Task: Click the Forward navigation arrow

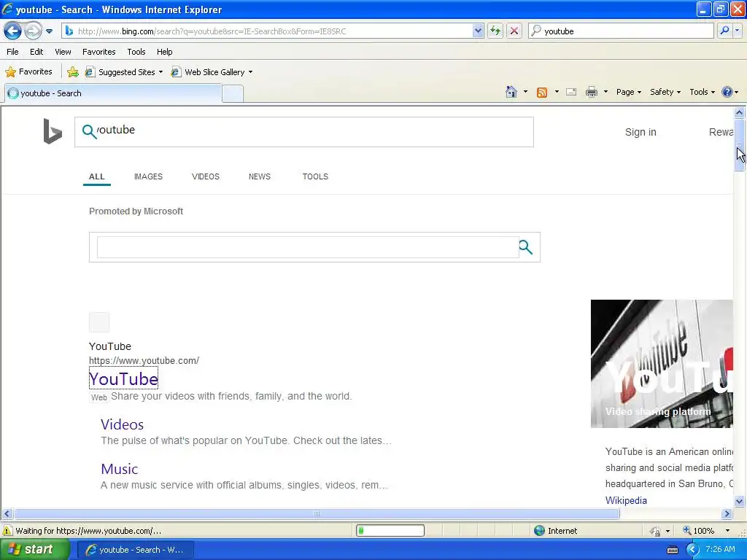Action: click(x=33, y=31)
